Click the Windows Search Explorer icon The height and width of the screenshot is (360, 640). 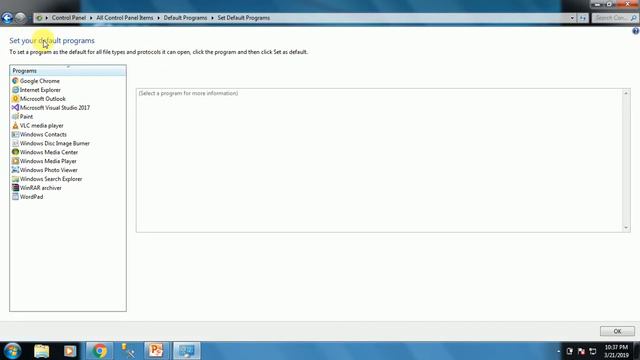[x=15, y=179]
